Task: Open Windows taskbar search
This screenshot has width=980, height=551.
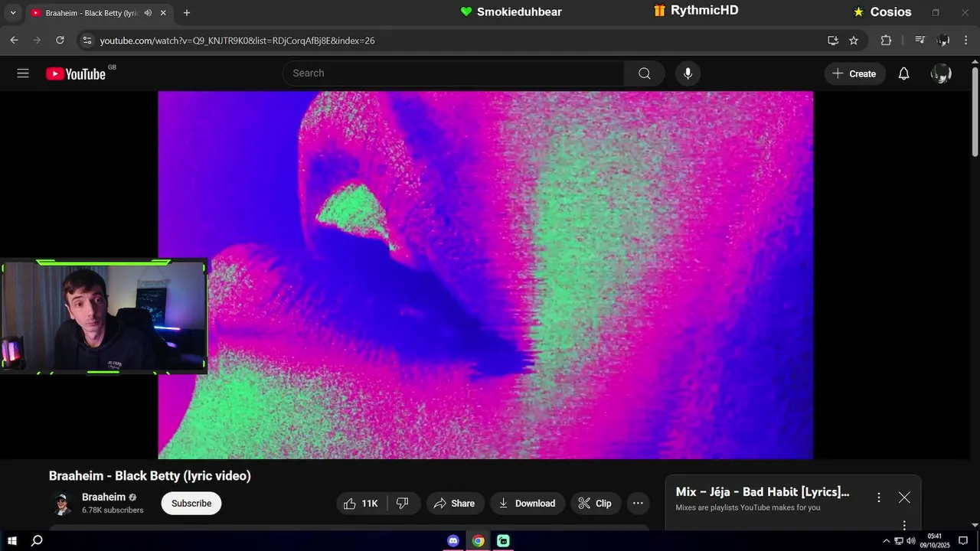Action: pos(37,541)
